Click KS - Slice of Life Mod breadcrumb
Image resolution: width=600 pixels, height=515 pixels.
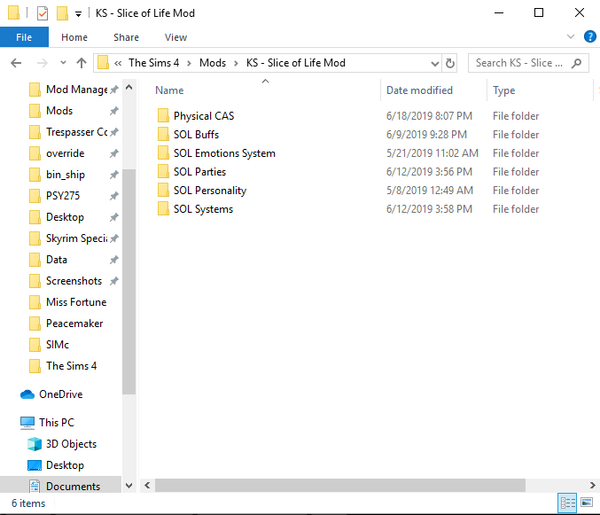coord(296,63)
